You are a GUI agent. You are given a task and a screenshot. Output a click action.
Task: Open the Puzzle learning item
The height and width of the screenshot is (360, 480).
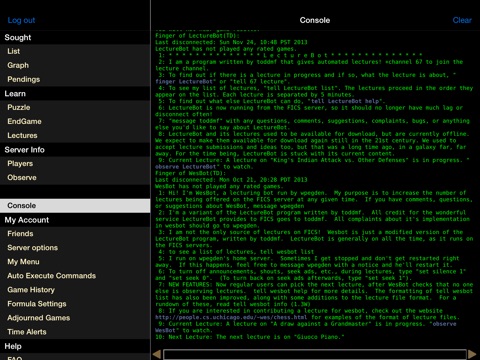coord(75,107)
